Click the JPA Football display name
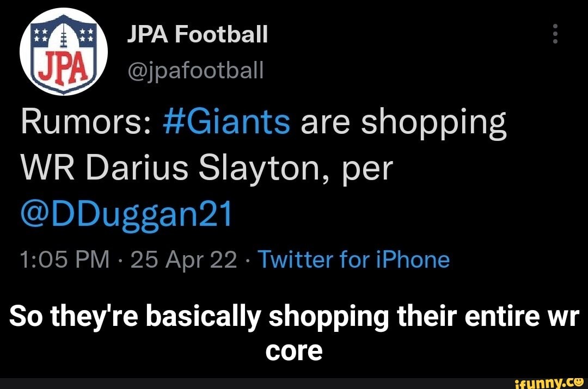This screenshot has height=389, width=588. click(197, 34)
